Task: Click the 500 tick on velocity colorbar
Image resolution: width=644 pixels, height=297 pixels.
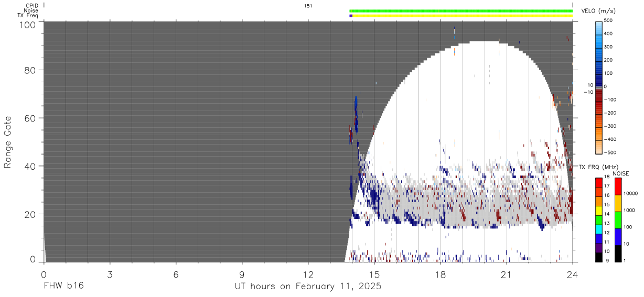Action: click(609, 20)
